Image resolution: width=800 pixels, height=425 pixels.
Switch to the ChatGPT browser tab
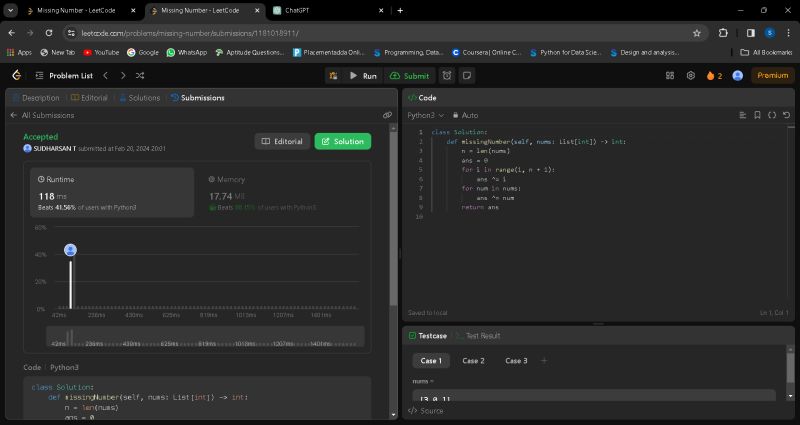(327, 10)
